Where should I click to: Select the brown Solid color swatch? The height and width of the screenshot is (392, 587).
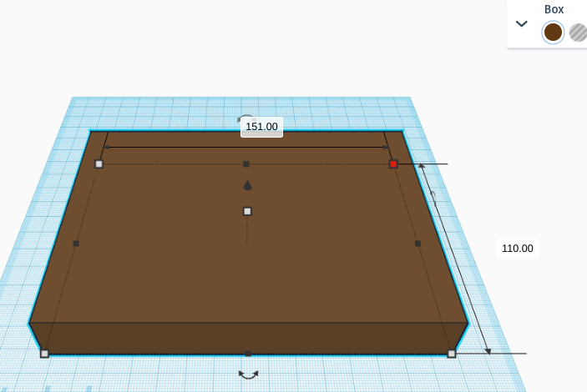coord(553,33)
